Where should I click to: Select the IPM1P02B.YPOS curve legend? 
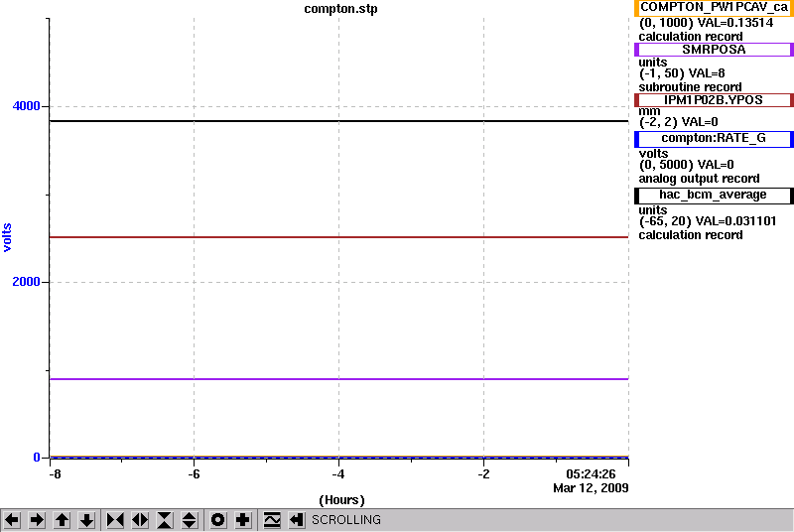(x=714, y=100)
